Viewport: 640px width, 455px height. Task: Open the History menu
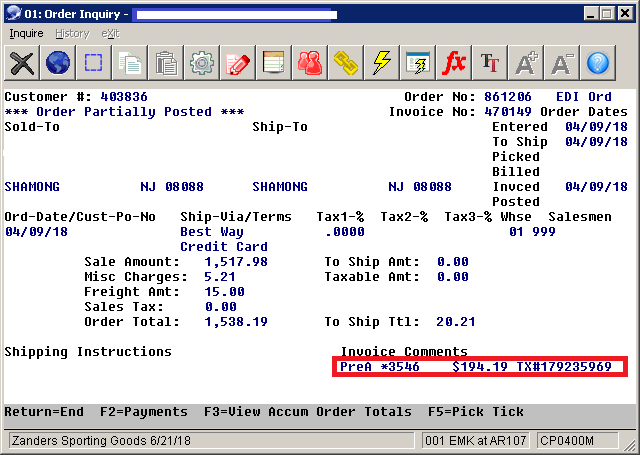coord(72,33)
